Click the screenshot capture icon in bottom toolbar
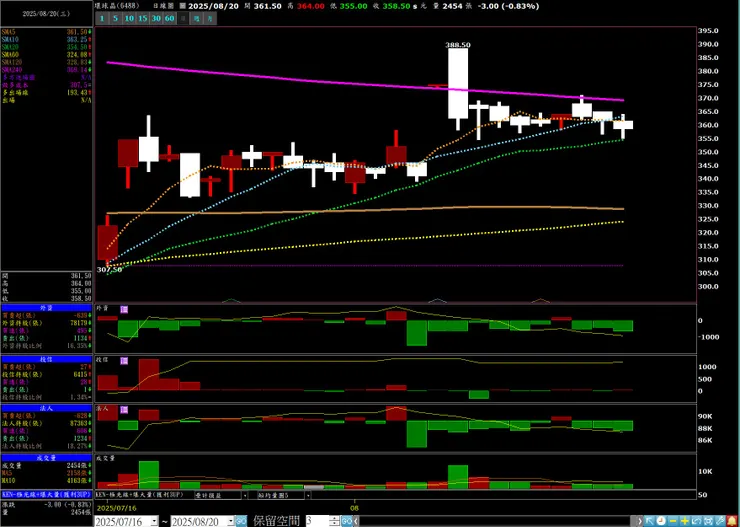Screen dimensions: 740x527 (708, 520)
